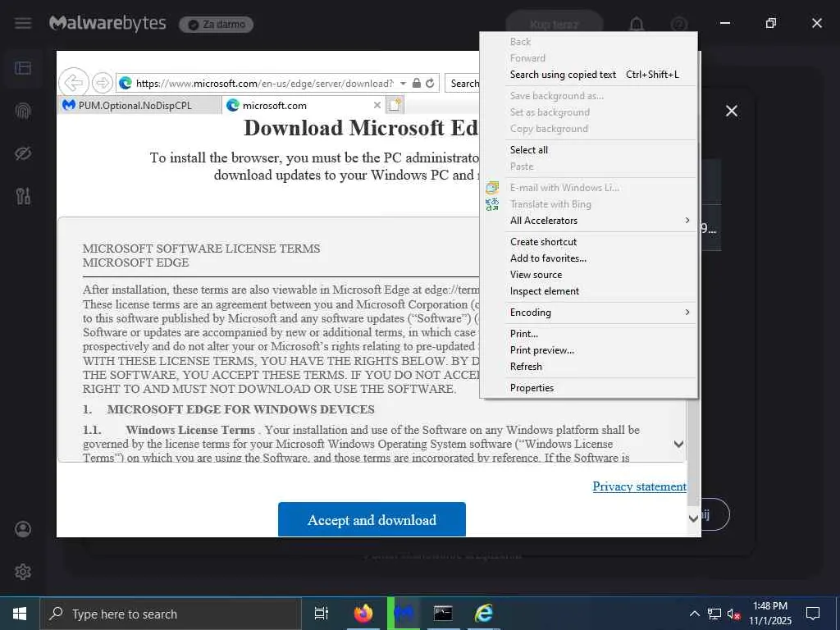840x630 pixels.
Task: Click the browser Forward arrow button
Action: 102,83
